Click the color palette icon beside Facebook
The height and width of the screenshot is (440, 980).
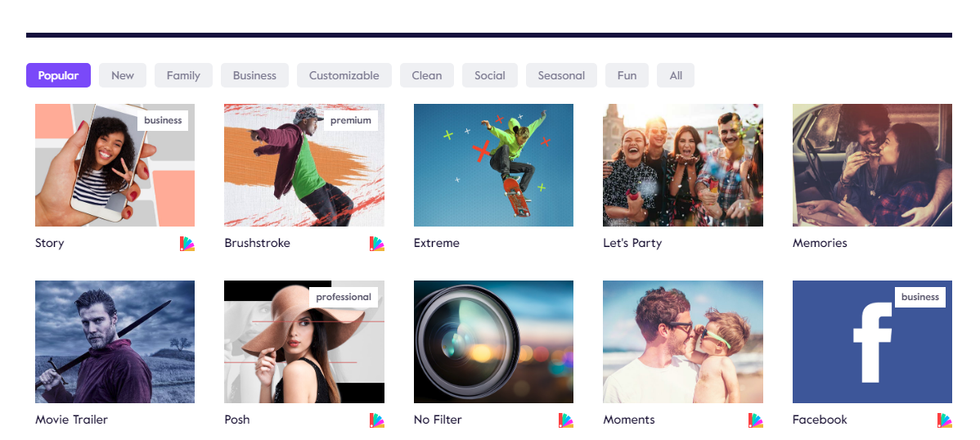coord(945,420)
